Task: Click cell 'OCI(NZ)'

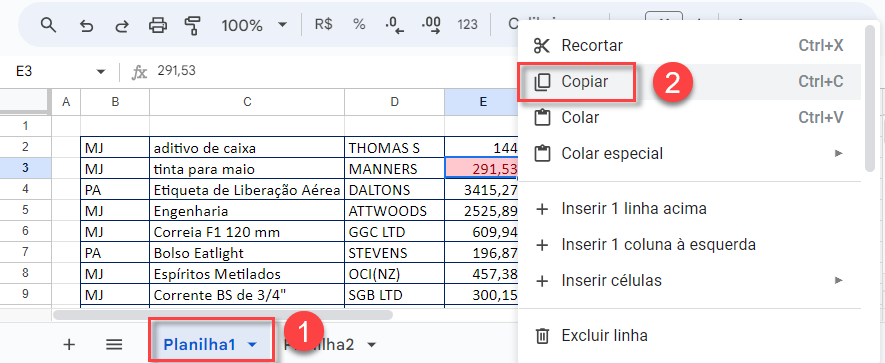Action: coord(395,273)
